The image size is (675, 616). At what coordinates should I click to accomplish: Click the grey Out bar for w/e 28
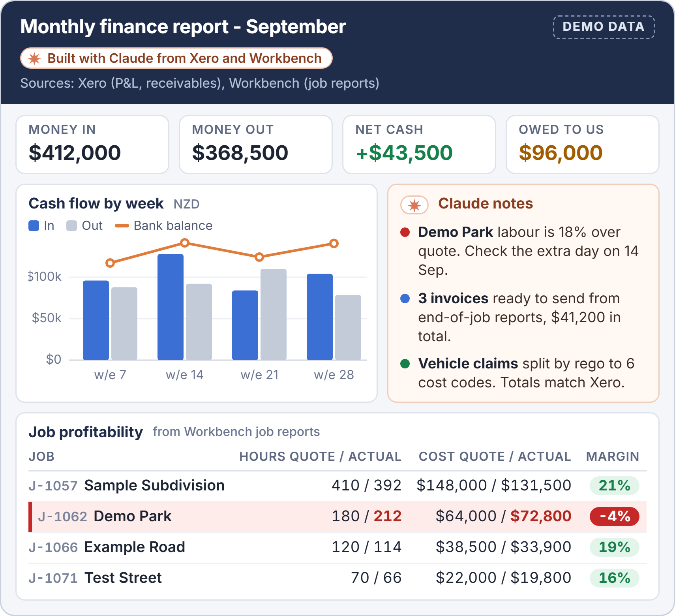coord(348,327)
